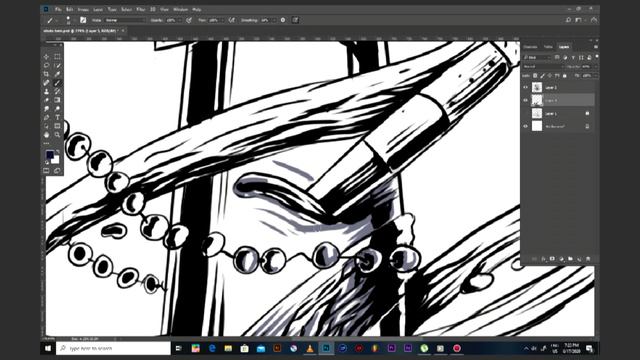This screenshot has height=360, width=640.
Task: Open the Layers panel options menu
Action: point(596,47)
